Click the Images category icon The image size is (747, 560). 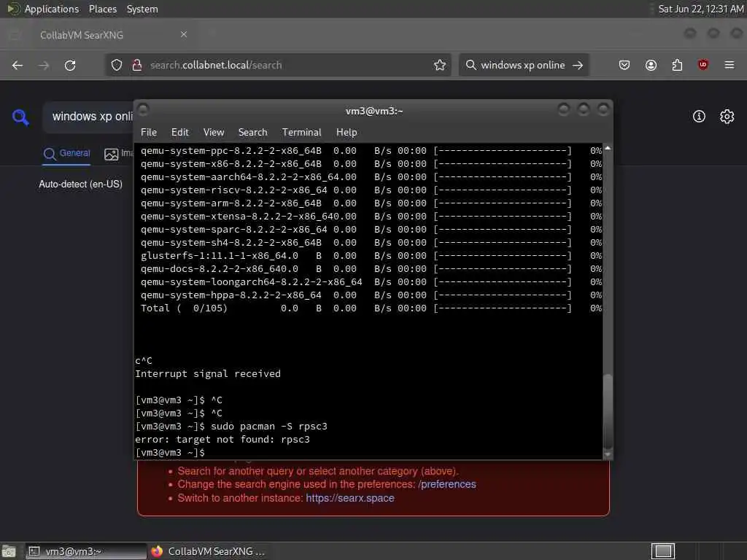[x=112, y=155]
